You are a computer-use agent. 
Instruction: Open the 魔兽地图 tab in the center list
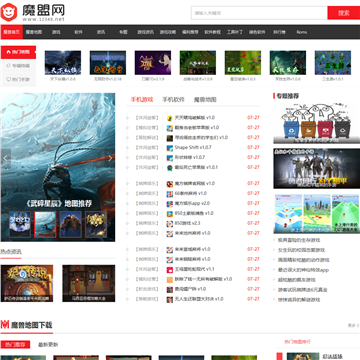[x=205, y=99]
